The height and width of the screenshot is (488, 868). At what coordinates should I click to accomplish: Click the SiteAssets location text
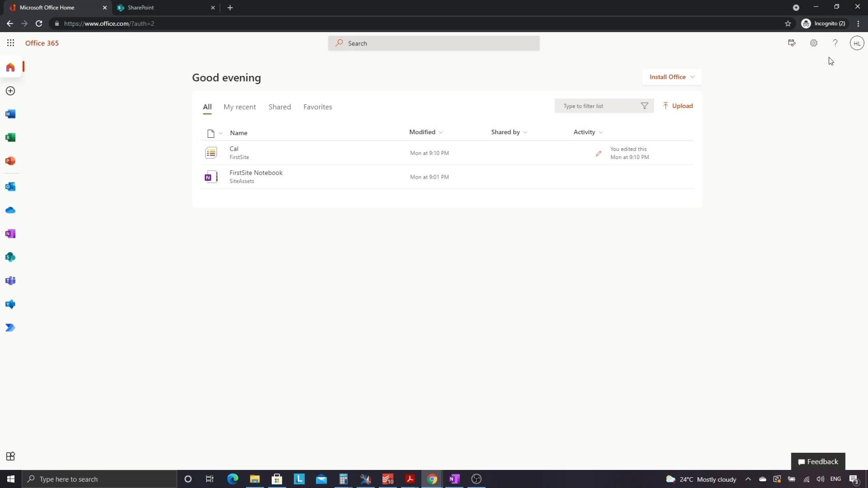[242, 181]
